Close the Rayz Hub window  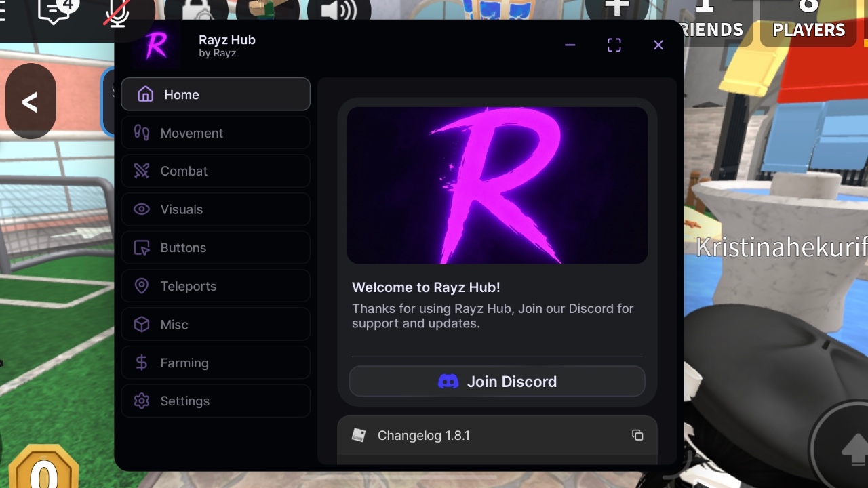658,45
